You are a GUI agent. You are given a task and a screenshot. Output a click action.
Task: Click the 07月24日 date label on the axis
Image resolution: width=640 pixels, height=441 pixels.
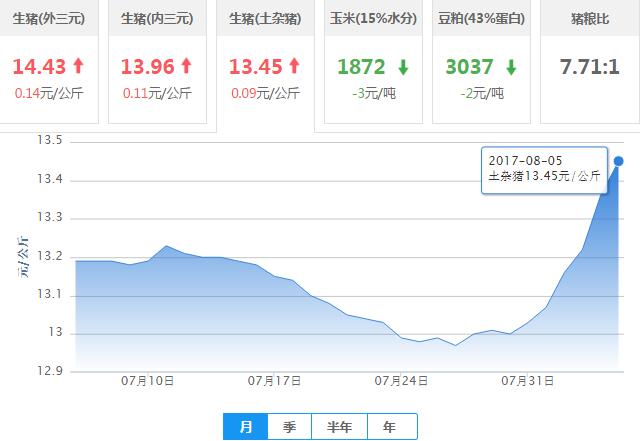[x=401, y=381]
